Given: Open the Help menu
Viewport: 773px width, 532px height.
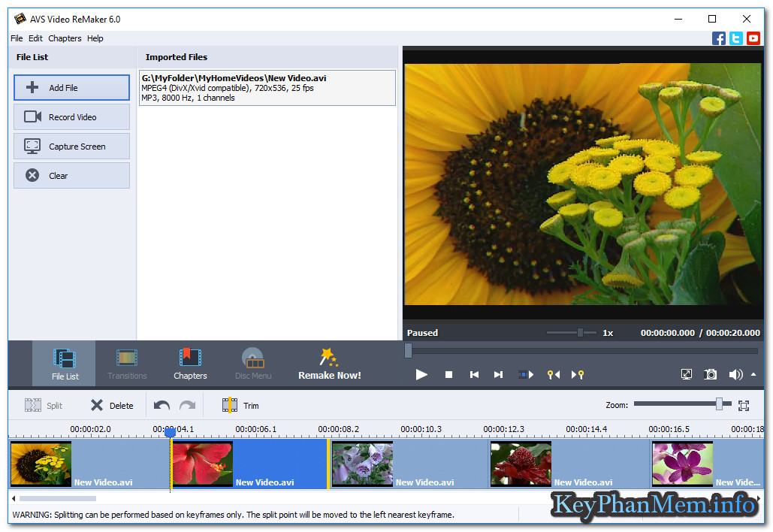Looking at the screenshot, I should pyautogui.click(x=95, y=38).
